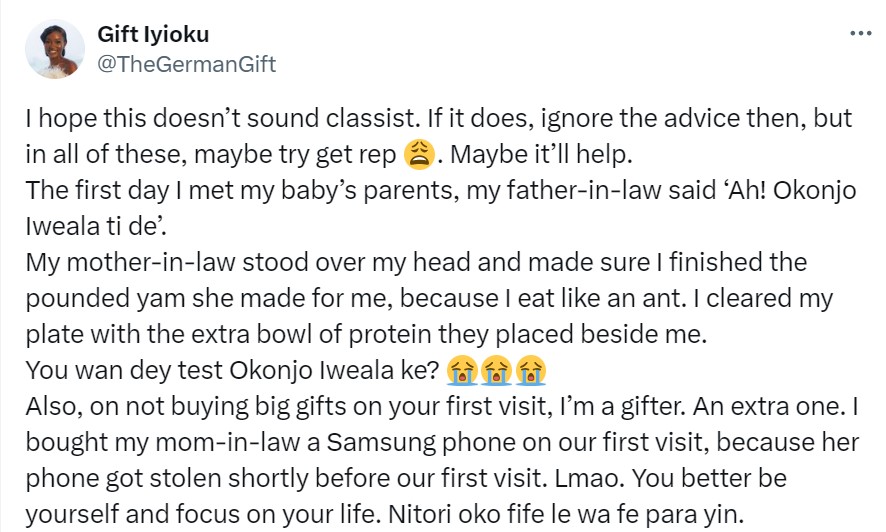This screenshot has height=532, width=886.
Task: Click 'You wan dey test Okonjo Iweala ke?'
Action: (x=232, y=370)
